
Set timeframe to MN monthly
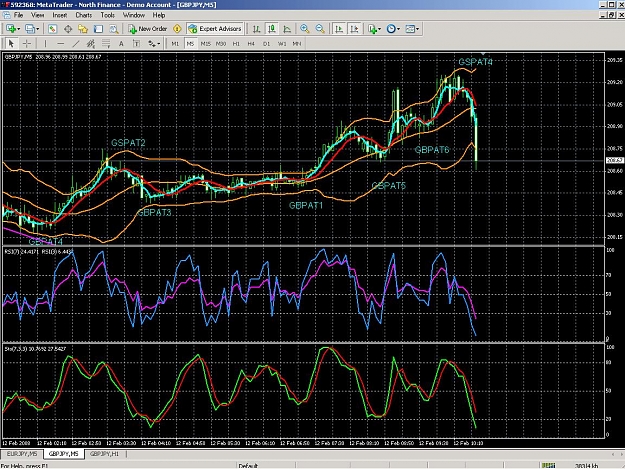tap(297, 43)
